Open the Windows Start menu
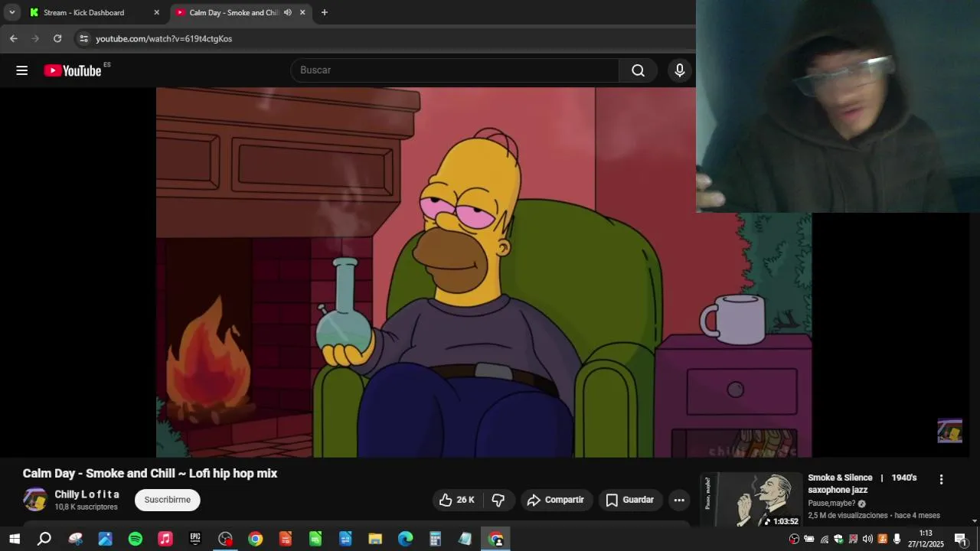 pos(15,539)
